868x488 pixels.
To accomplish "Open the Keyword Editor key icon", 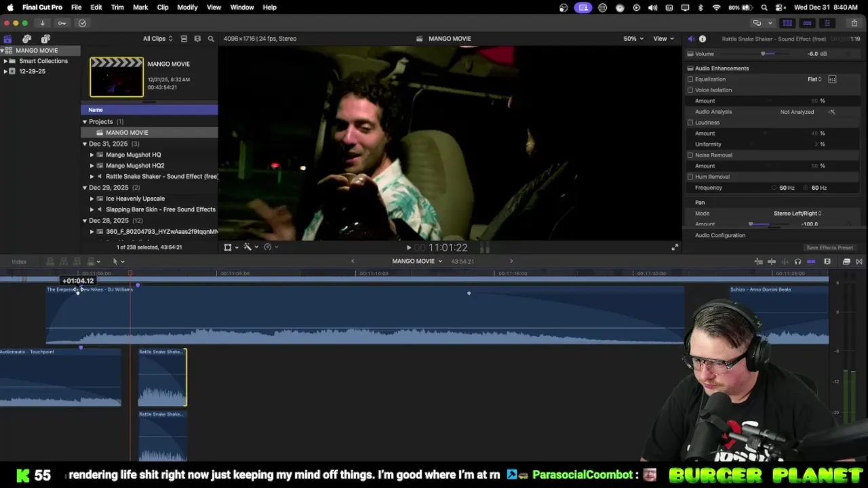I will (x=62, y=23).
